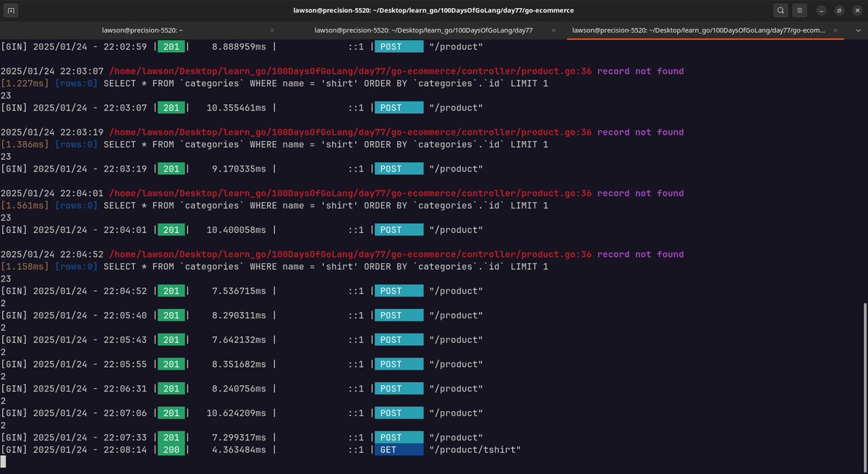Click the 22:08:14 log timestamp
868x474 pixels.
[125, 449]
